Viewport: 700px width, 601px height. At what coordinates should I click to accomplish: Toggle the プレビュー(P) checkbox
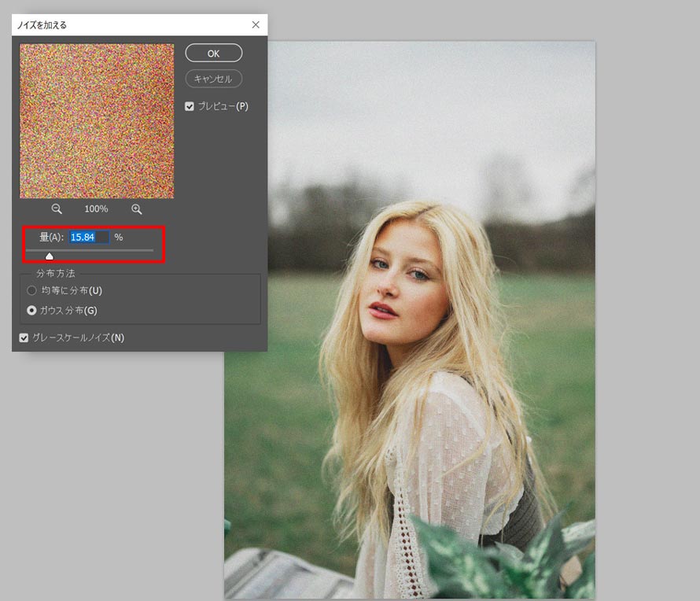(190, 106)
